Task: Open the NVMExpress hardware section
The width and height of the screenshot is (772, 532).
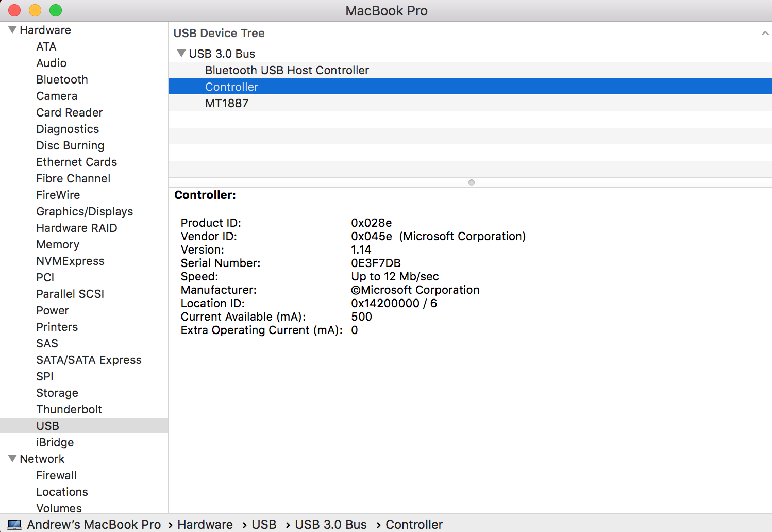Action: pos(70,261)
